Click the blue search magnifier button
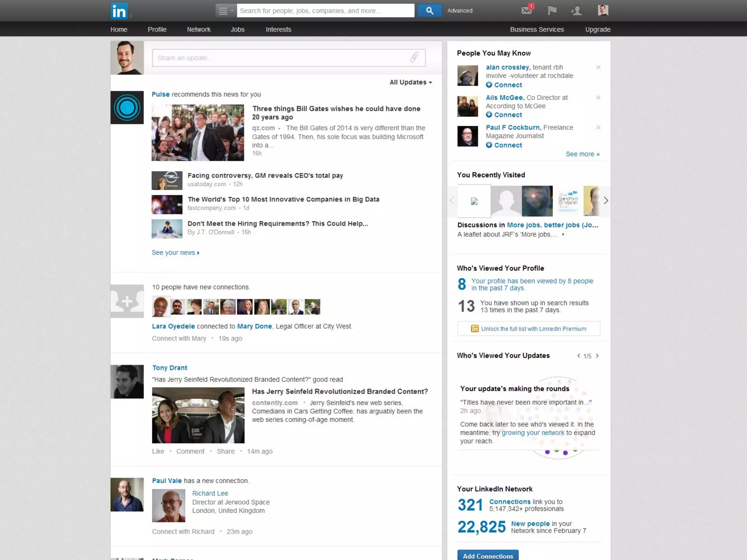This screenshot has width=747, height=560. [x=429, y=11]
